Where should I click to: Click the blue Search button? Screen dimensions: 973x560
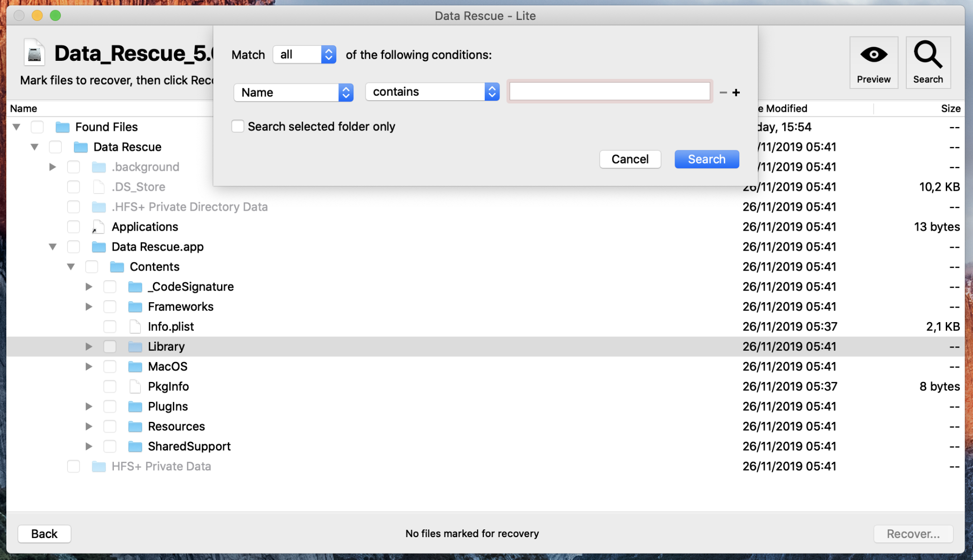(x=706, y=159)
